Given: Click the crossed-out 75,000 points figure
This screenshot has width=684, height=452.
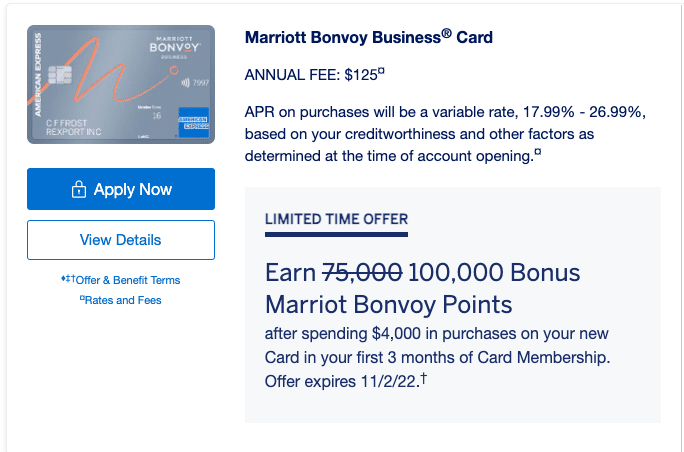Looking at the screenshot, I should point(362,273).
